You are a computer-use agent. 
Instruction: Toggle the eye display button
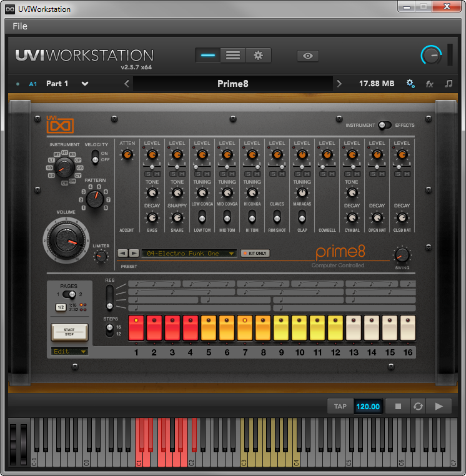pyautogui.click(x=307, y=56)
